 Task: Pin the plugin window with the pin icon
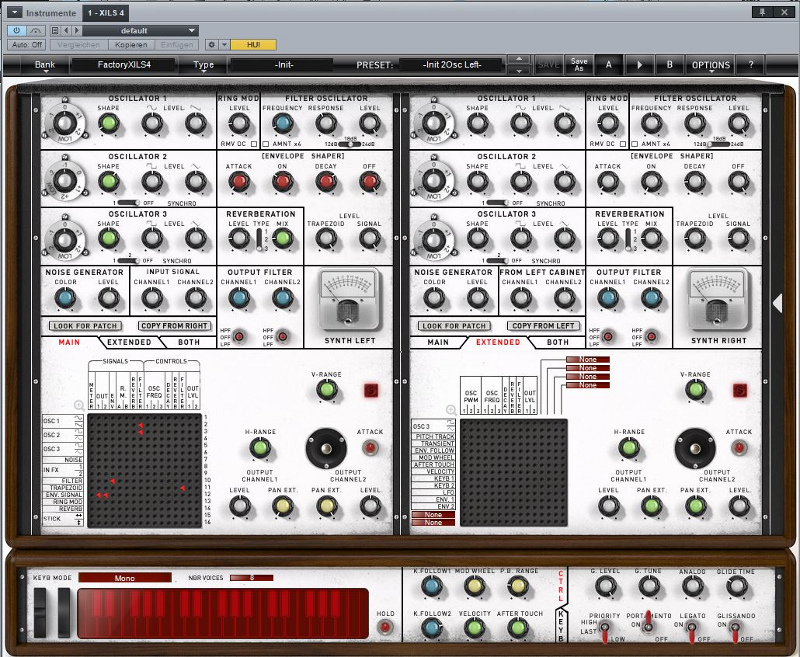point(762,12)
